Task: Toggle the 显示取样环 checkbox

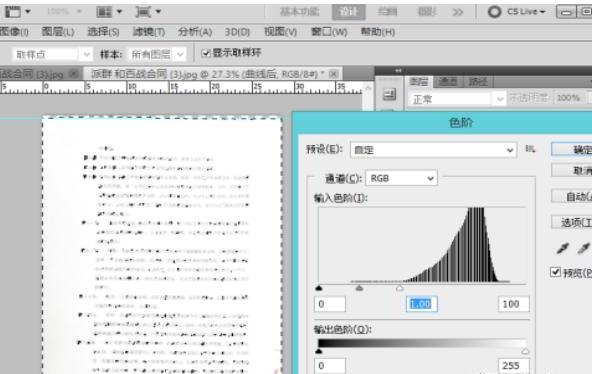Action: [x=205, y=53]
